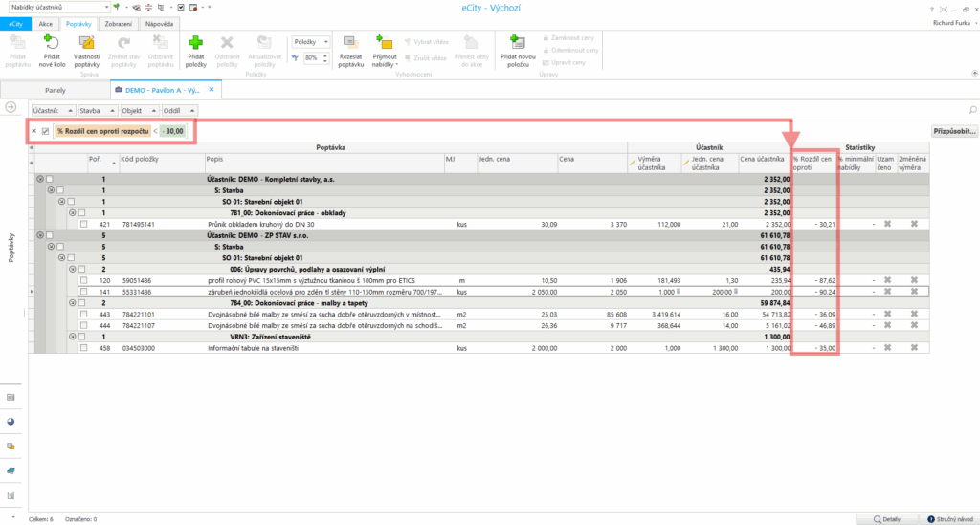Click the pie chart icon in left sidebar
The image size is (980, 525).
(x=11, y=421)
